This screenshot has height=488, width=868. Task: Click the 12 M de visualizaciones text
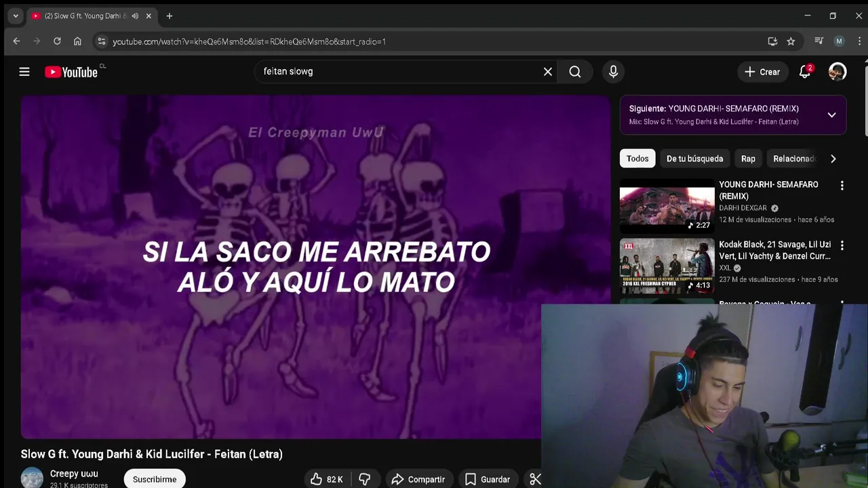pos(755,220)
